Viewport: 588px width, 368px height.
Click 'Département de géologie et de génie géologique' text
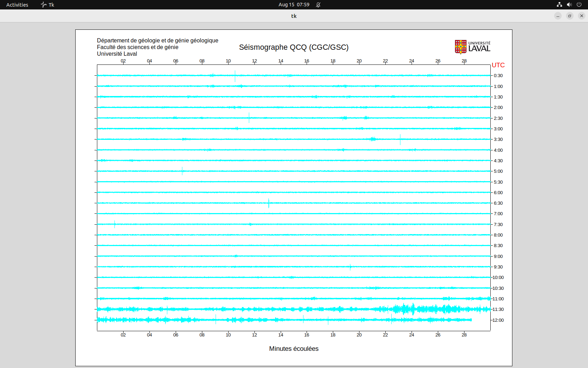point(157,41)
